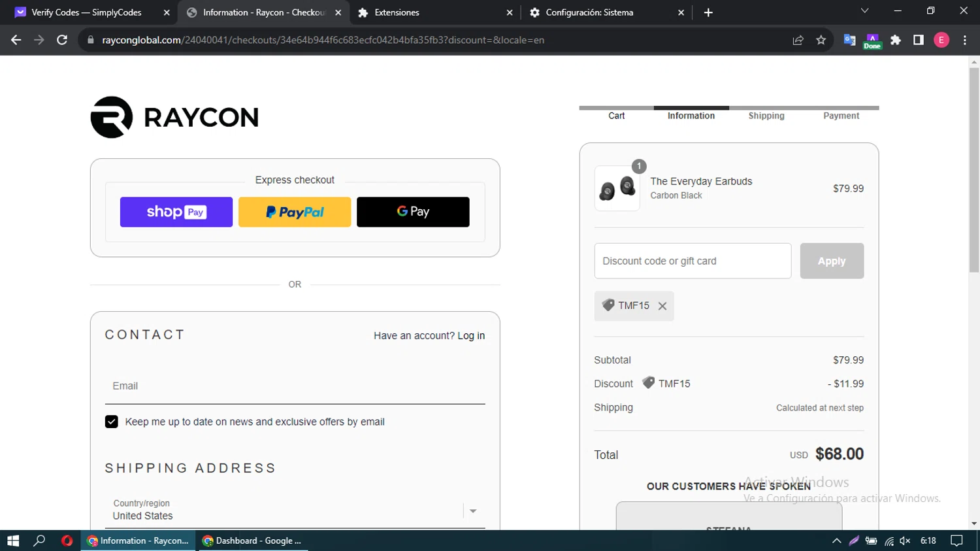This screenshot has height=551, width=980.
Task: Click the Raycon logo
Action: coord(174,117)
